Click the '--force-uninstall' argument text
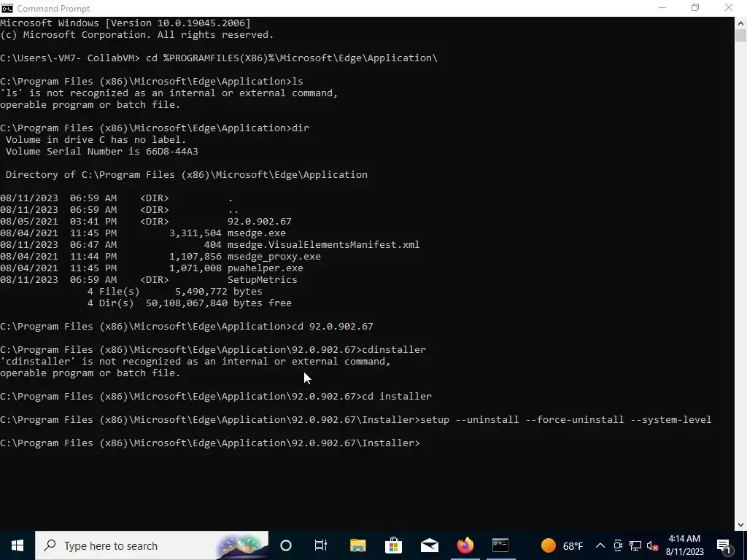This screenshot has width=747, height=560. coord(575,419)
